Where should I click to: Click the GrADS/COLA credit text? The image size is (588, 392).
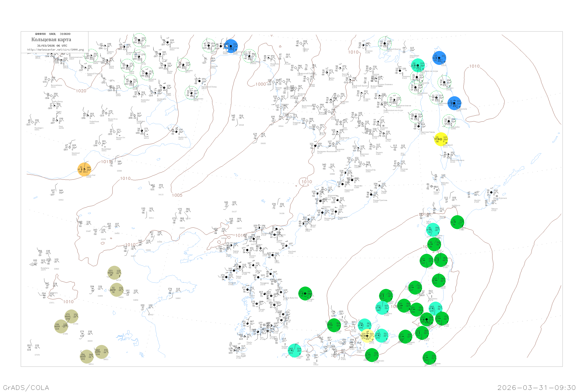(x=26, y=387)
